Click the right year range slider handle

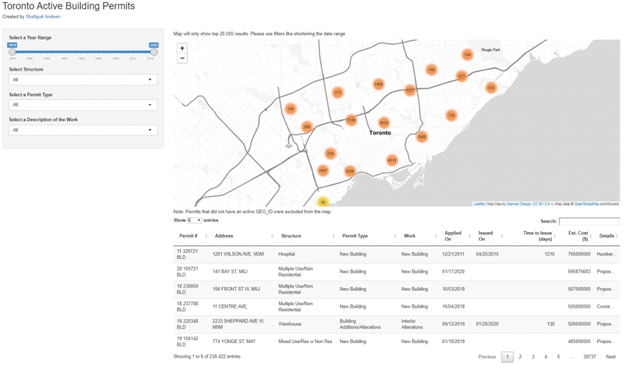154,52
